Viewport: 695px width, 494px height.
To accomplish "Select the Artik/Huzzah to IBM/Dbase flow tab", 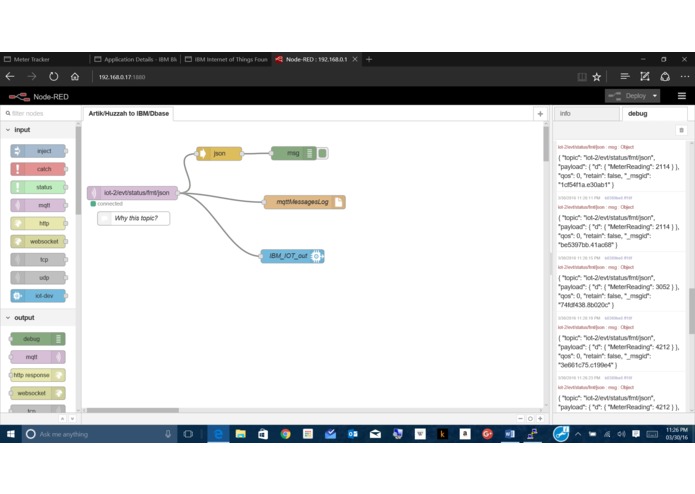I will coord(129,113).
